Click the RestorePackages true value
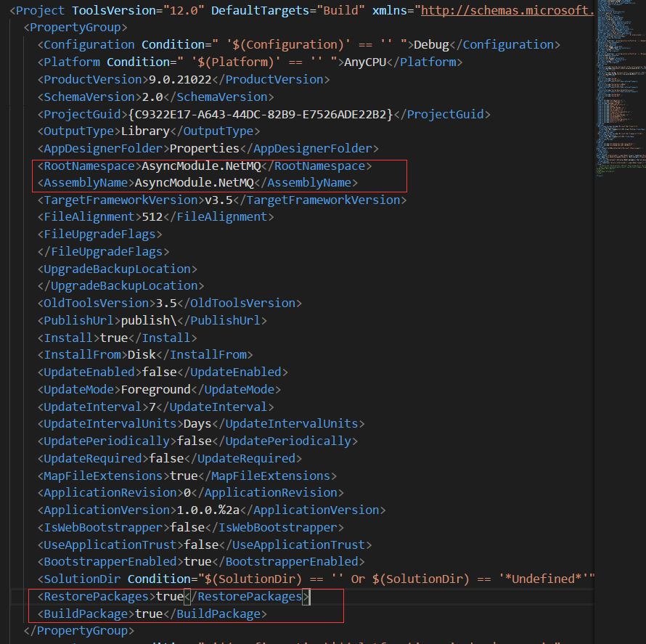Viewport: 646px width, 644px height. [x=169, y=597]
